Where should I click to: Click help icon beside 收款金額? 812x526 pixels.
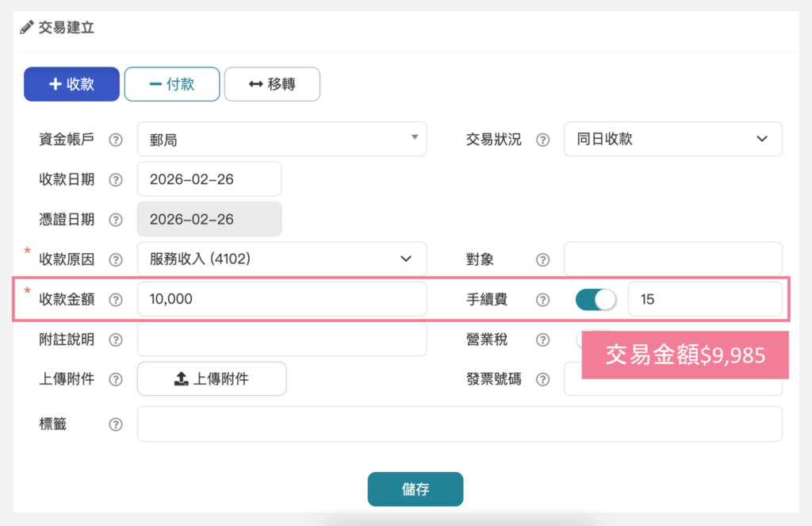pos(116,300)
